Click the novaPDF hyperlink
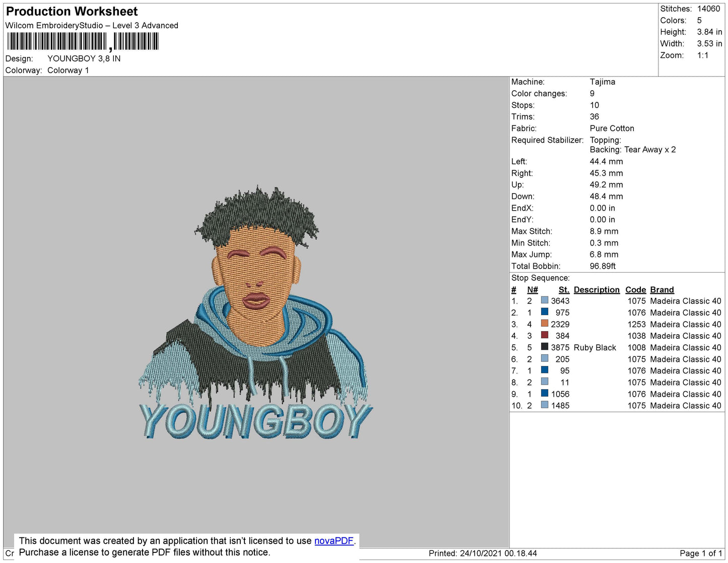The height and width of the screenshot is (563, 728). point(334,541)
